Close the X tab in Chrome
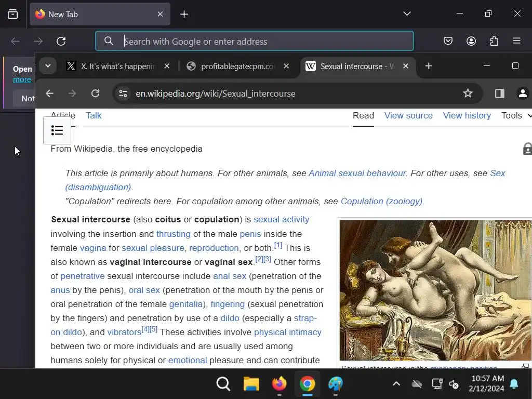This screenshot has height=399, width=532. pos(167,66)
